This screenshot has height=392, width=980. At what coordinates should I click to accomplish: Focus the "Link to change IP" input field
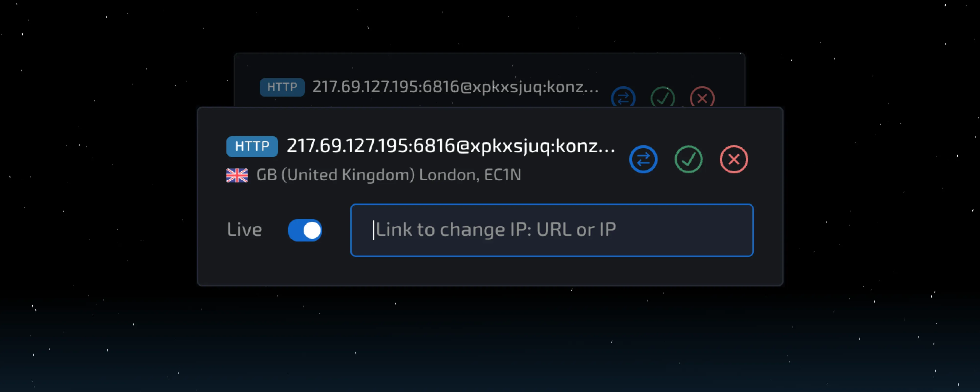552,230
